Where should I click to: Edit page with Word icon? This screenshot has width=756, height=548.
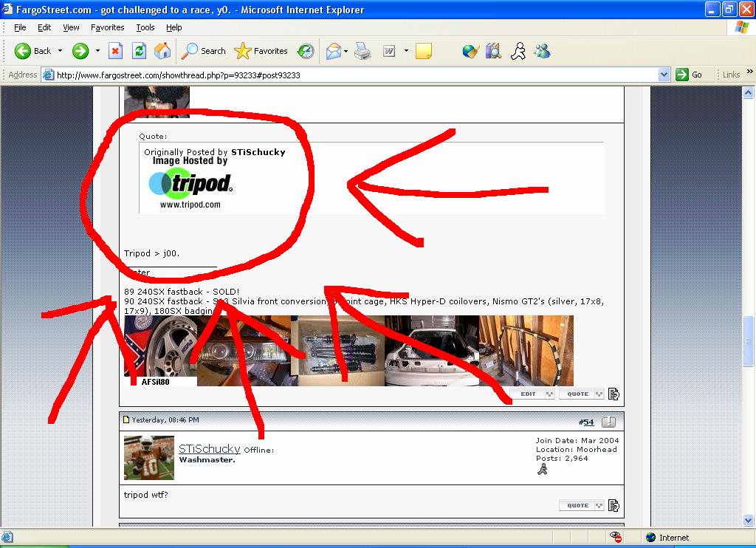click(389, 51)
